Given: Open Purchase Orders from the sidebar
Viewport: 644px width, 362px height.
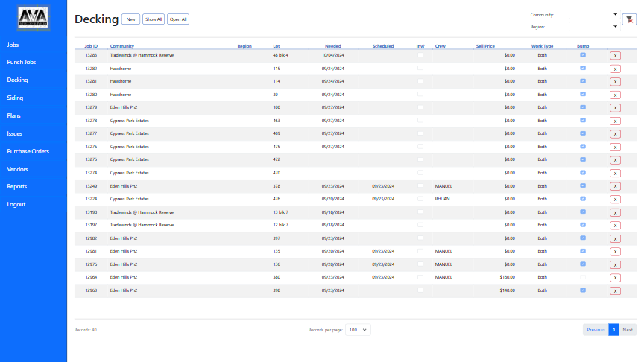Looking at the screenshot, I should [28, 151].
